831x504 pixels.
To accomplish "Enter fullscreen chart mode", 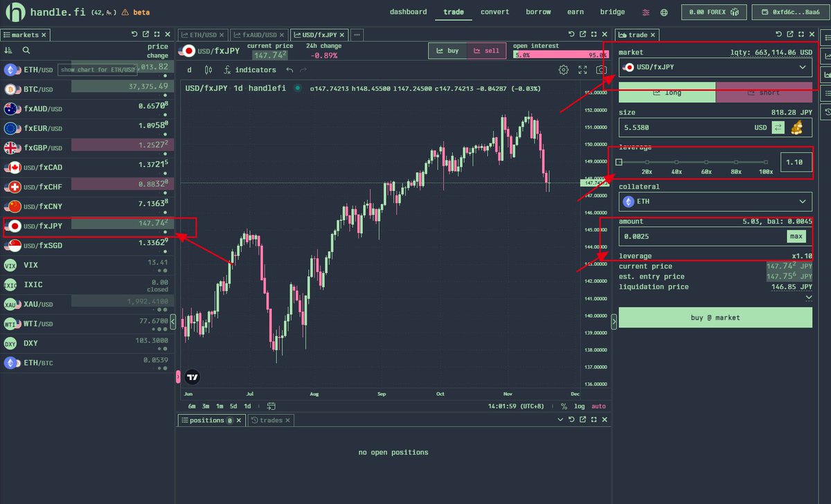I will (x=582, y=70).
